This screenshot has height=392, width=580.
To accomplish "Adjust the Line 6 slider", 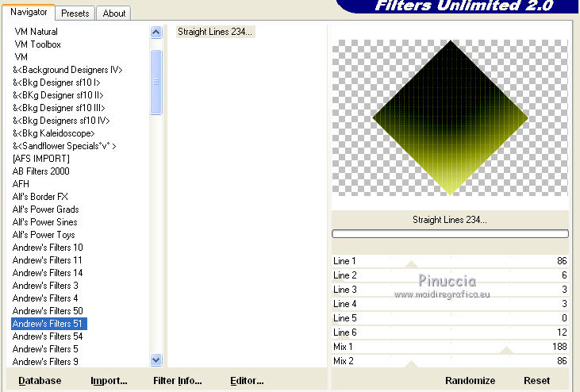I will pyautogui.click(x=450, y=332).
